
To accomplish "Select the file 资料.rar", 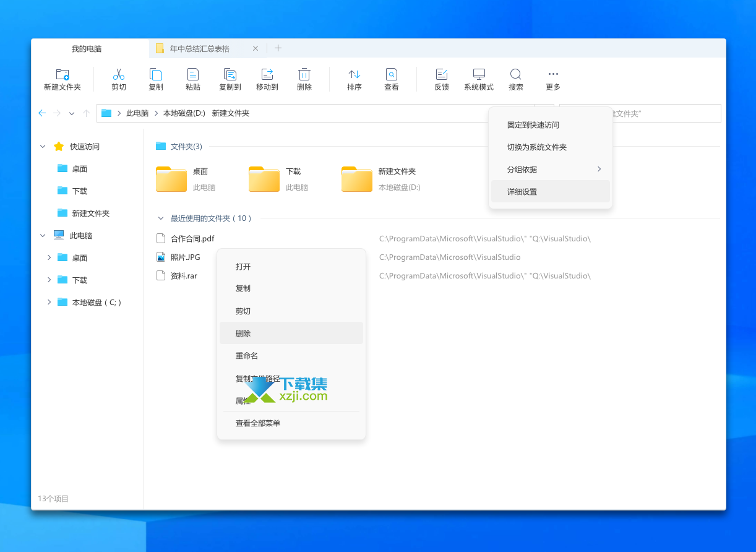I will [x=184, y=275].
